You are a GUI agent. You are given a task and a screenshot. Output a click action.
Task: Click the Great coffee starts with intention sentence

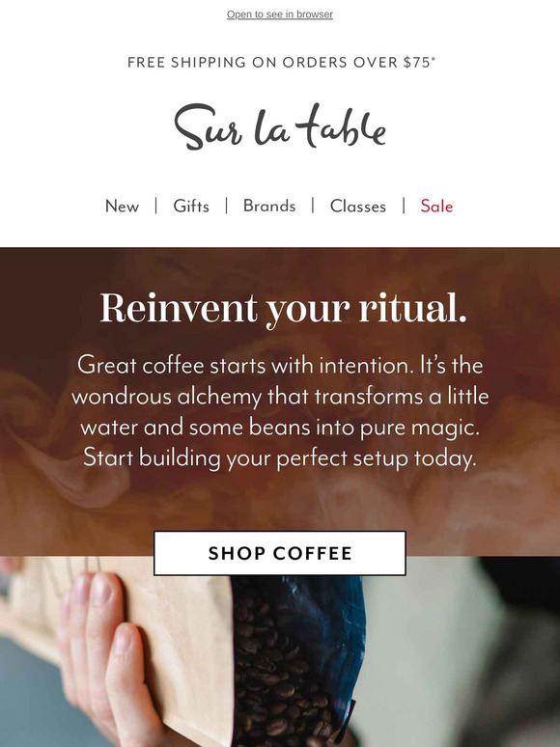coord(247,366)
